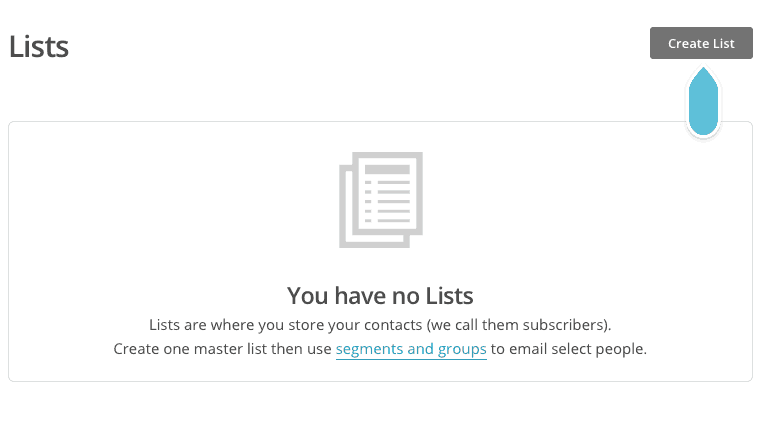This screenshot has width=761, height=434.
Task: Click the header bar inside the document icon
Action: click(x=389, y=170)
